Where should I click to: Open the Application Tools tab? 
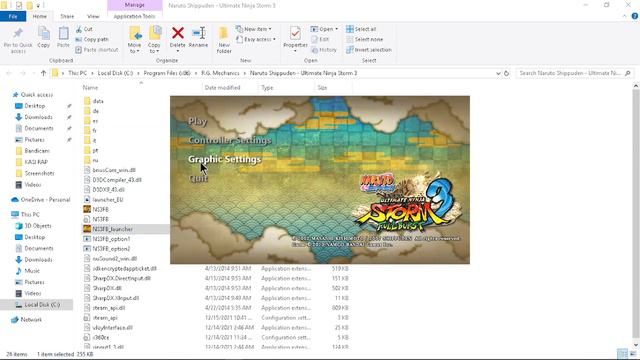point(134,16)
